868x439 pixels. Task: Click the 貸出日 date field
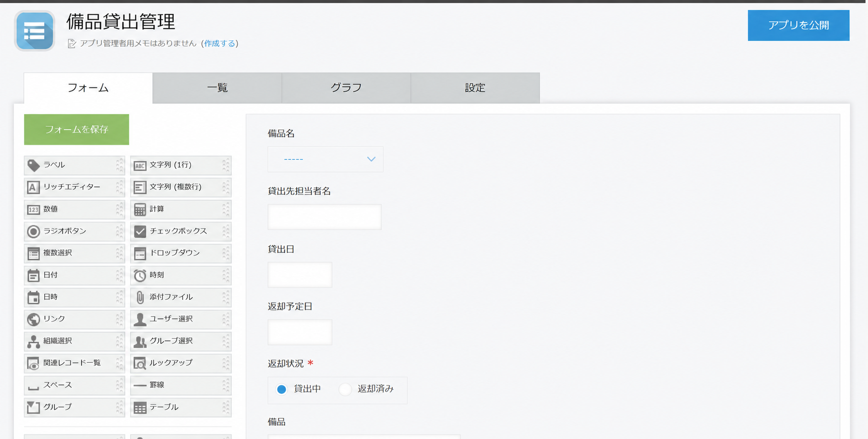(300, 275)
